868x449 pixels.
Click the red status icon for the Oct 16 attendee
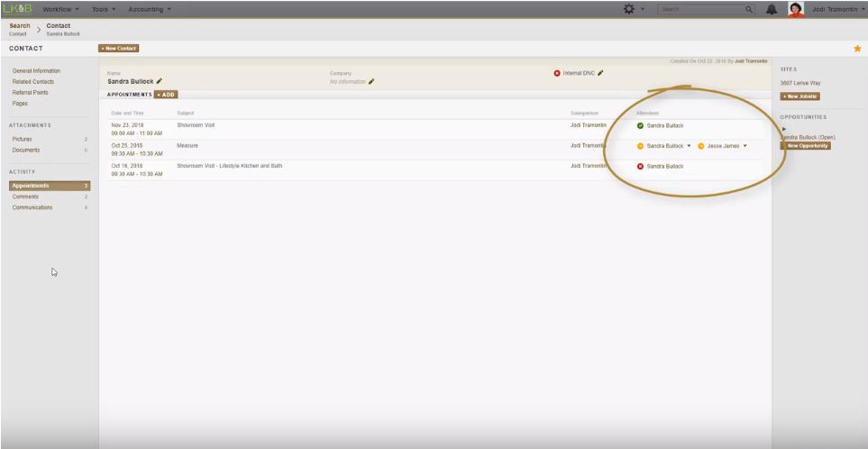pyautogui.click(x=640, y=166)
